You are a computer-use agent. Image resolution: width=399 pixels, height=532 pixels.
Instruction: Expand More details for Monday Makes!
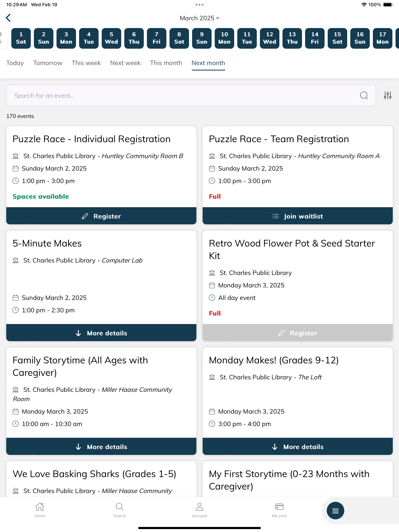point(297,447)
